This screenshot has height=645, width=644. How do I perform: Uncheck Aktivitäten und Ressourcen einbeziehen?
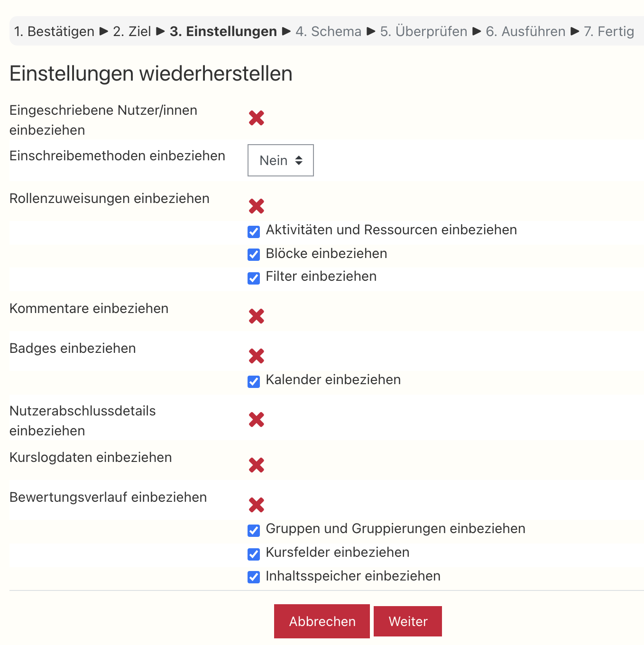point(254,231)
